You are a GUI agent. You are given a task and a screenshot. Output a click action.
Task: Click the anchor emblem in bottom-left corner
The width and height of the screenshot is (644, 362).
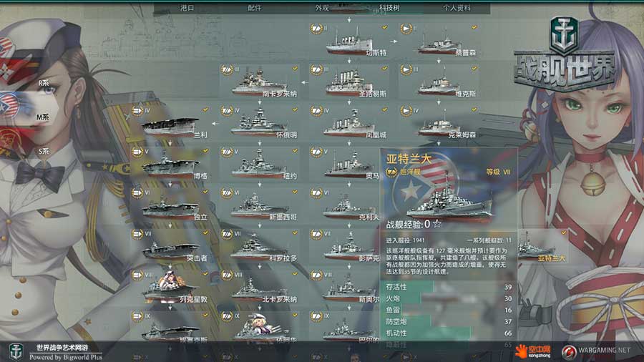pyautogui.click(x=16, y=352)
